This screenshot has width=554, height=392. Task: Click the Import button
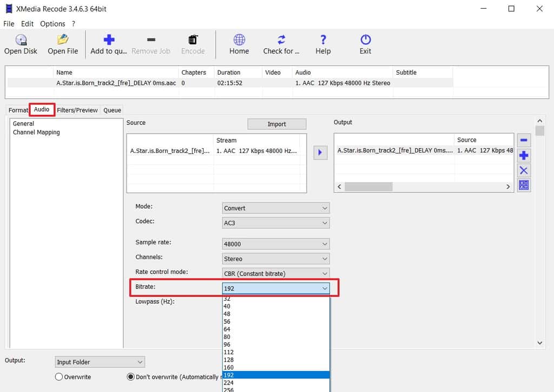click(x=276, y=124)
